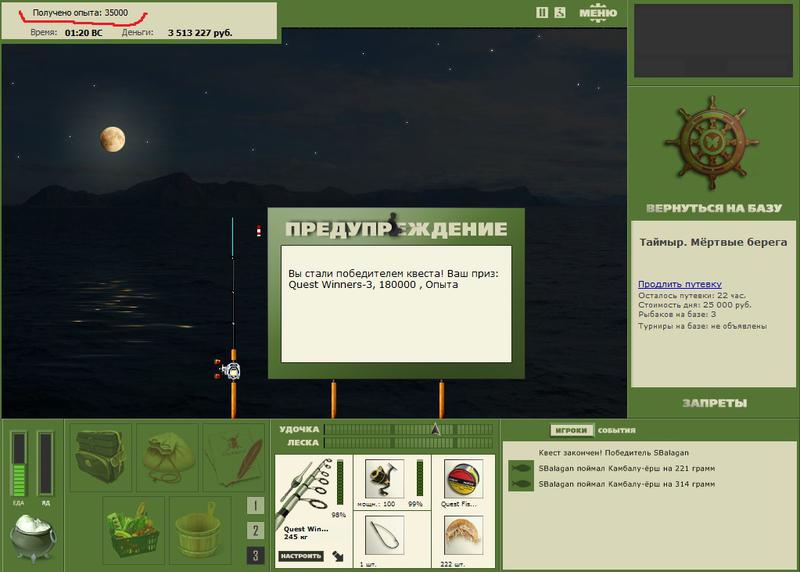
Task: Open the wooden bucket icon
Action: point(200,530)
